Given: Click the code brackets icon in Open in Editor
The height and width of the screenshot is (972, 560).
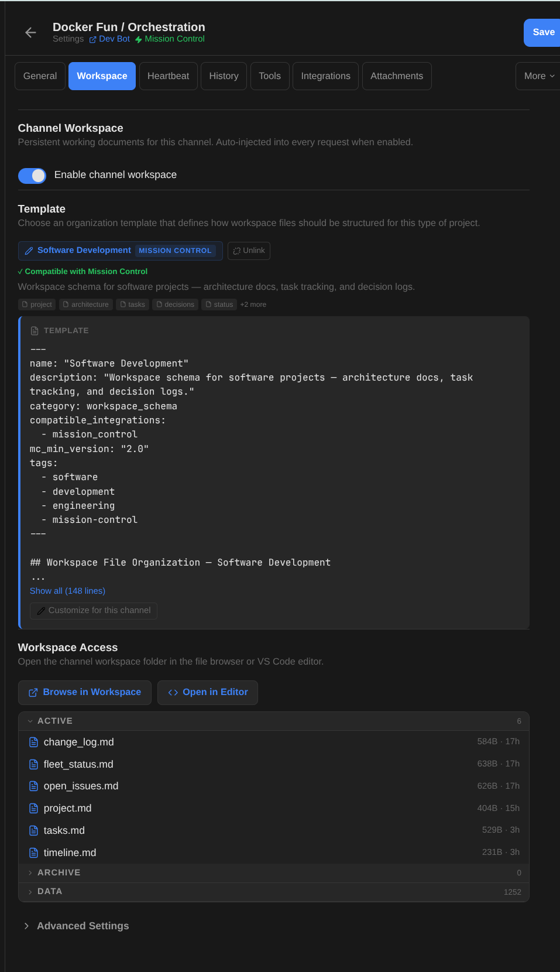Looking at the screenshot, I should pos(173,693).
